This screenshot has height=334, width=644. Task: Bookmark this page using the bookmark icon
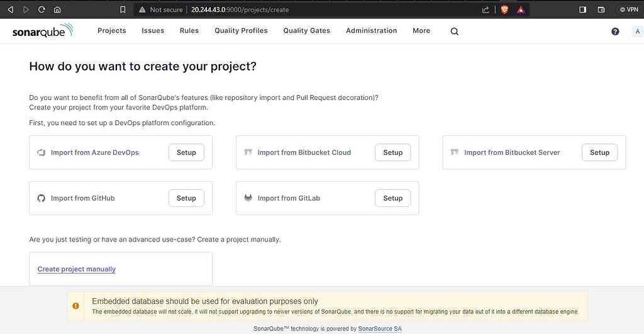pos(123,9)
